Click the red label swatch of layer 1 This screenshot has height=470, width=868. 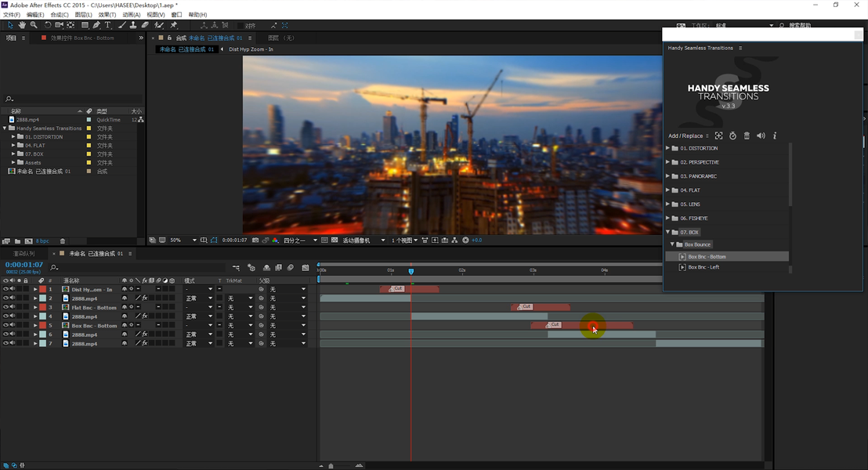point(42,289)
